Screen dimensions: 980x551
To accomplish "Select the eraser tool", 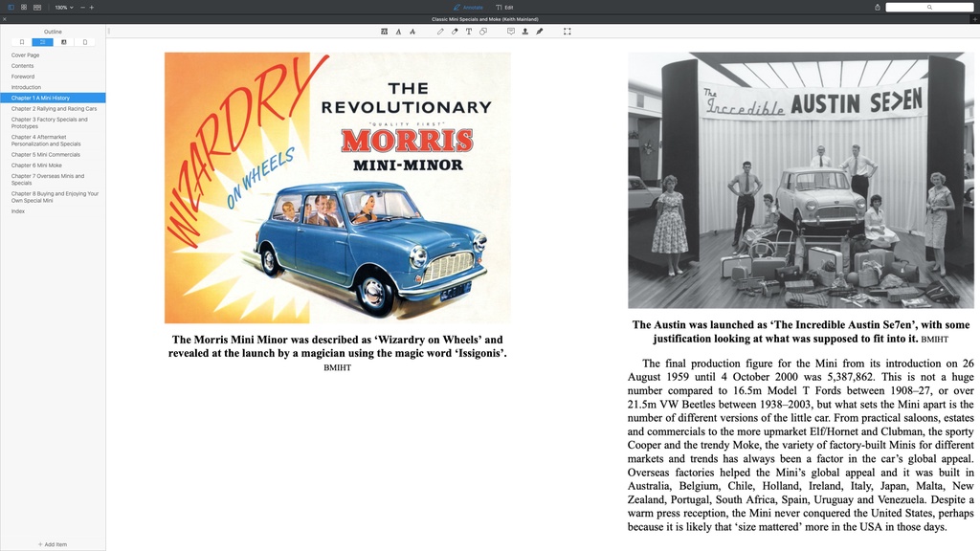I will 455,32.
